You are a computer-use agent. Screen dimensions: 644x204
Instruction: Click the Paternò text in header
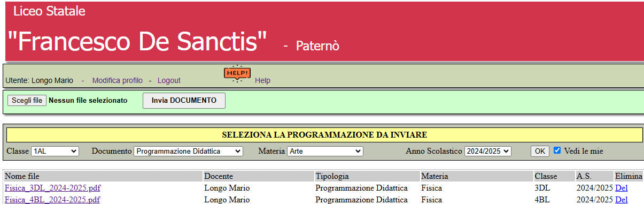[317, 46]
